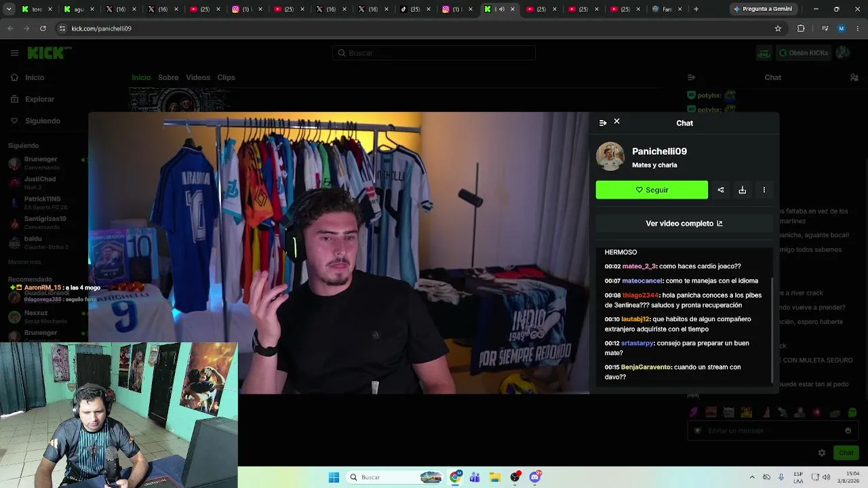Open File Explorer from the taskbar
The width and height of the screenshot is (868, 488).
click(x=495, y=477)
